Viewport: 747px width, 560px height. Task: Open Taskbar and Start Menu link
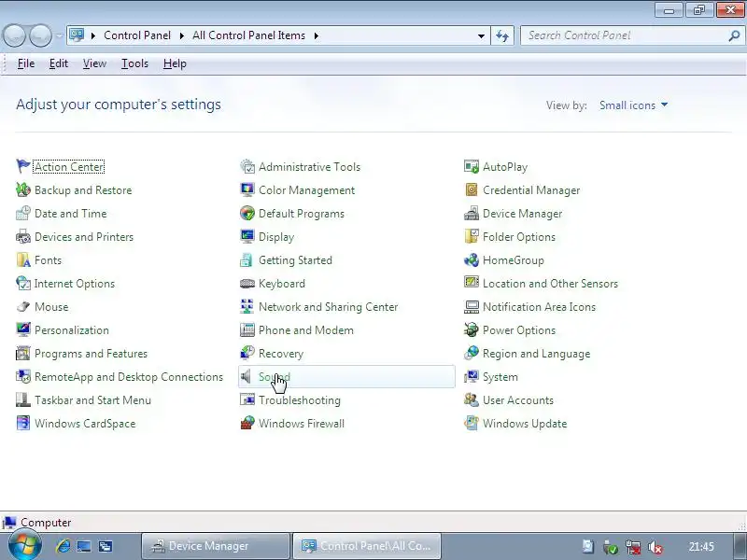pyautogui.click(x=92, y=400)
